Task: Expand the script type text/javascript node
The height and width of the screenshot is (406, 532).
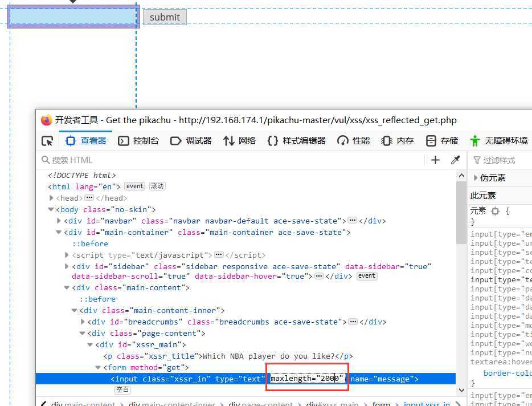Action: pyautogui.click(x=67, y=255)
